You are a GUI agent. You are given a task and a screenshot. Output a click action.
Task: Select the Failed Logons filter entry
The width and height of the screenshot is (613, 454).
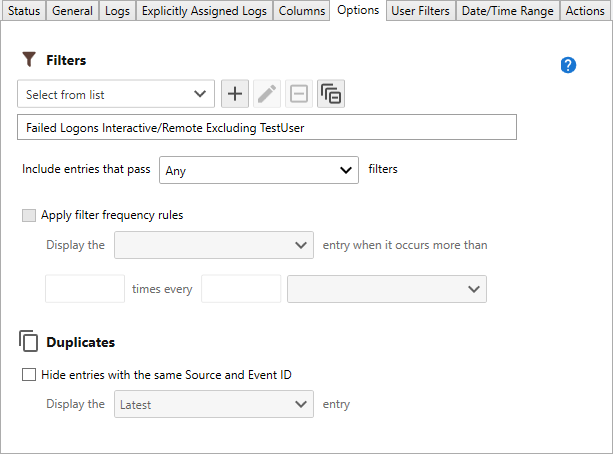[266, 127]
